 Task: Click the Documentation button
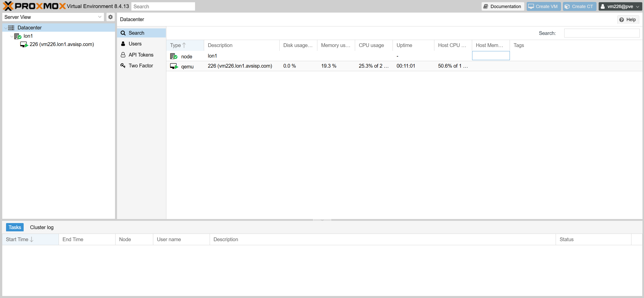503,7
